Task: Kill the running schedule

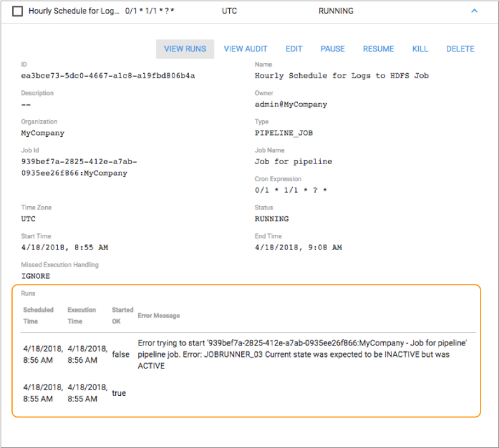Action: [420, 49]
